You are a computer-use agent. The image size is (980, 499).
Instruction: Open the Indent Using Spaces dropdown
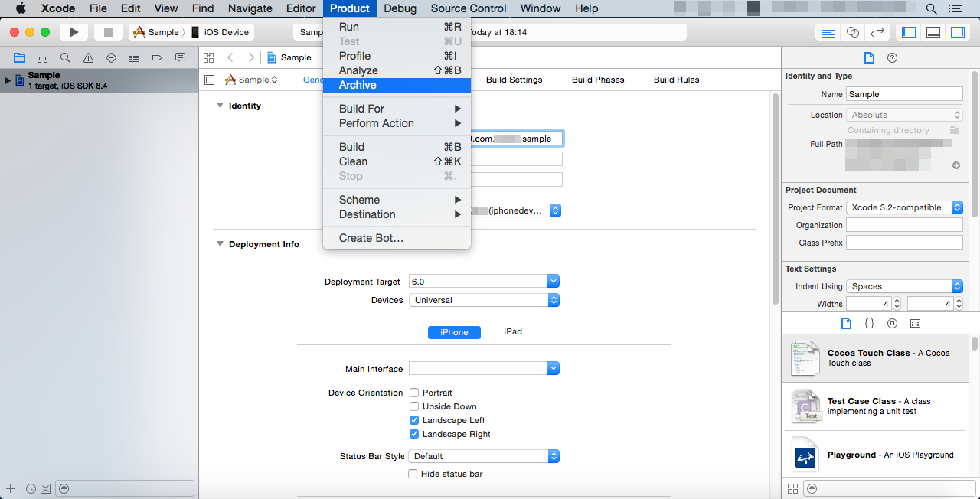pos(904,286)
